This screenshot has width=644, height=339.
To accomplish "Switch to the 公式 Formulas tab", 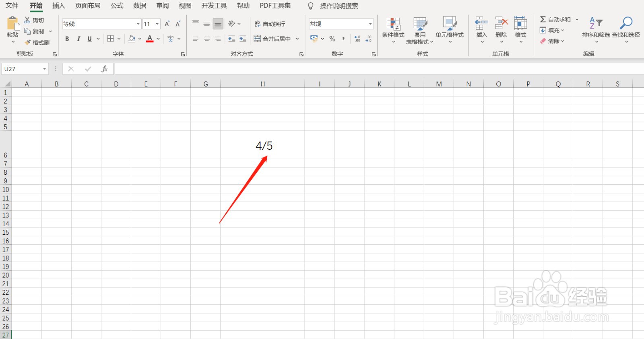I will 117,6.
